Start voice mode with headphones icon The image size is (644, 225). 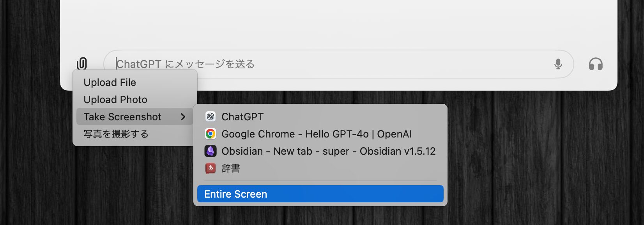595,64
